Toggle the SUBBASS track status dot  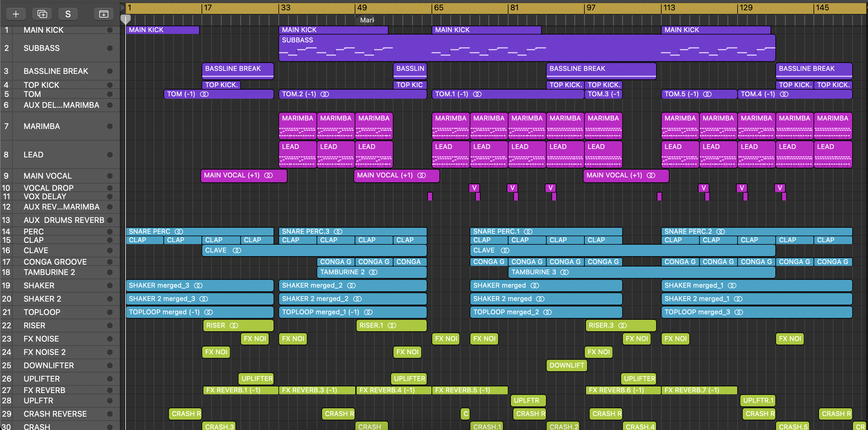tap(110, 48)
